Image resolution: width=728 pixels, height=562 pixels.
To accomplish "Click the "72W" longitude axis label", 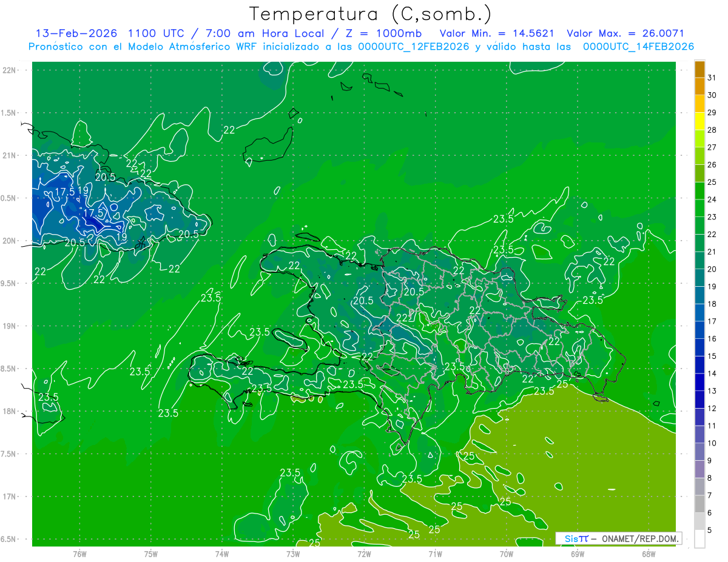I will (364, 554).
